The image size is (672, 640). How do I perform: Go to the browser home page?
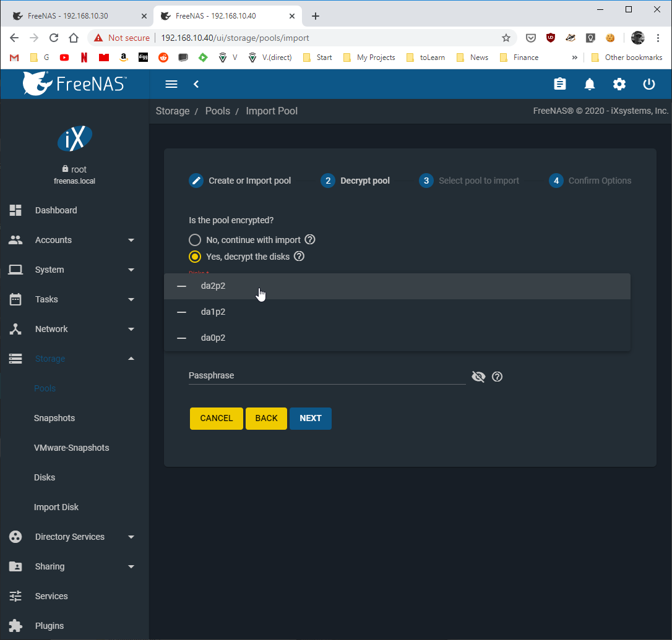tap(74, 38)
